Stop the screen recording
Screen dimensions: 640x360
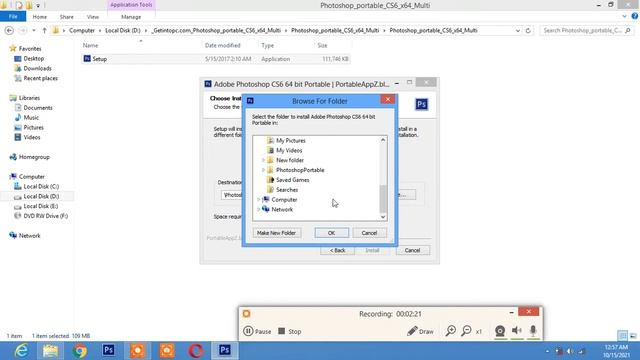point(289,331)
